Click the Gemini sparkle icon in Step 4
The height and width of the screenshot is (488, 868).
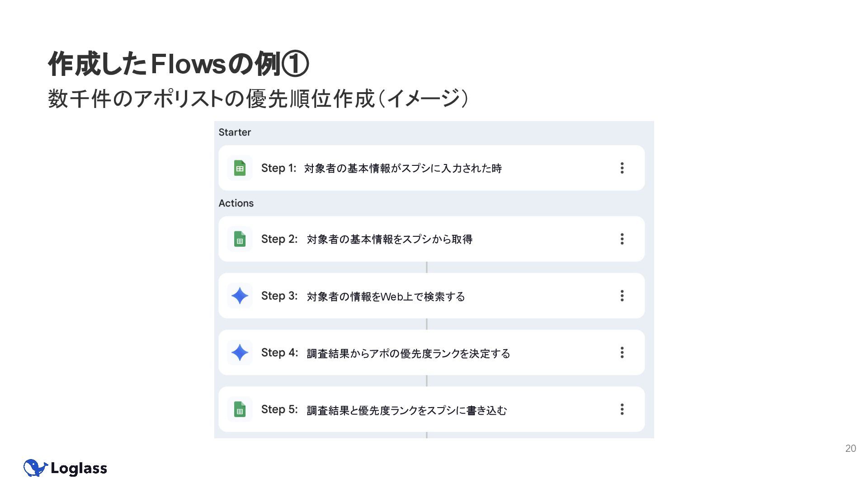pyautogui.click(x=240, y=352)
